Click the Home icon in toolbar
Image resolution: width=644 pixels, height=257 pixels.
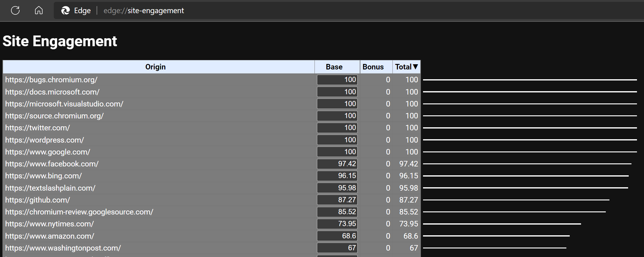(39, 11)
